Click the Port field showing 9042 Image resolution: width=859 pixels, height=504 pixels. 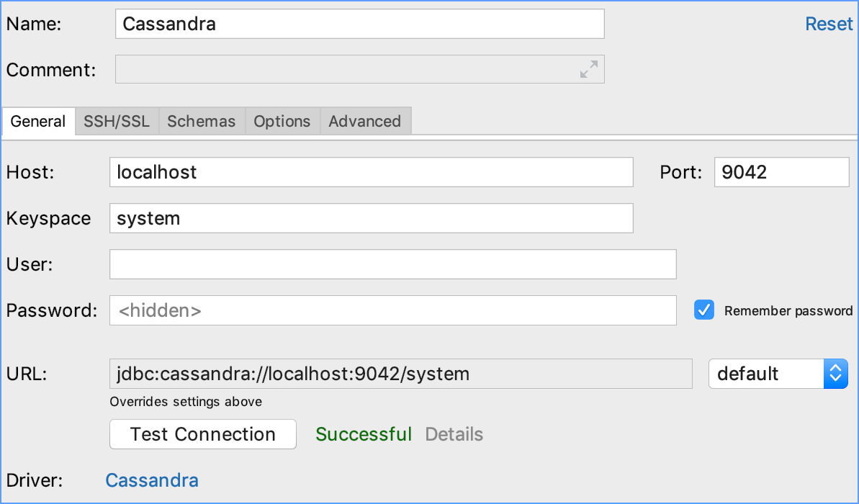tap(782, 172)
